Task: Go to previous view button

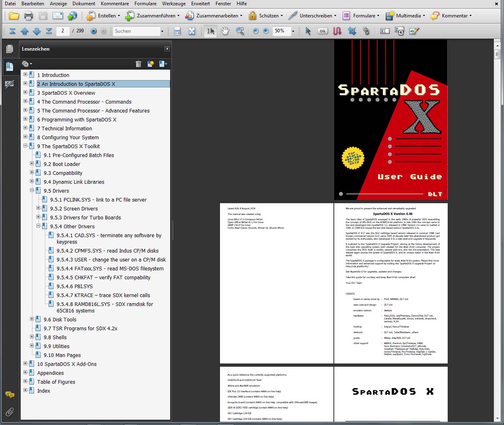Action: coord(94,31)
